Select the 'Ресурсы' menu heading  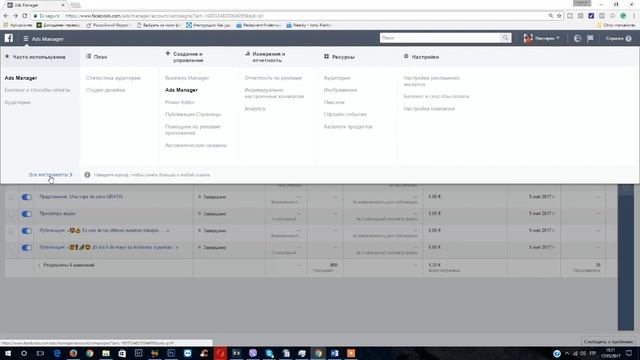tap(339, 57)
